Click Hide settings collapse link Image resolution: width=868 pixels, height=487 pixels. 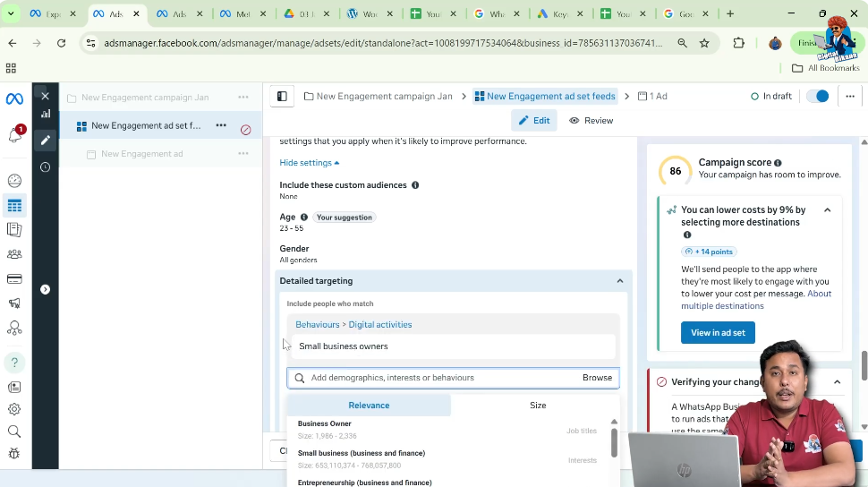(x=309, y=163)
